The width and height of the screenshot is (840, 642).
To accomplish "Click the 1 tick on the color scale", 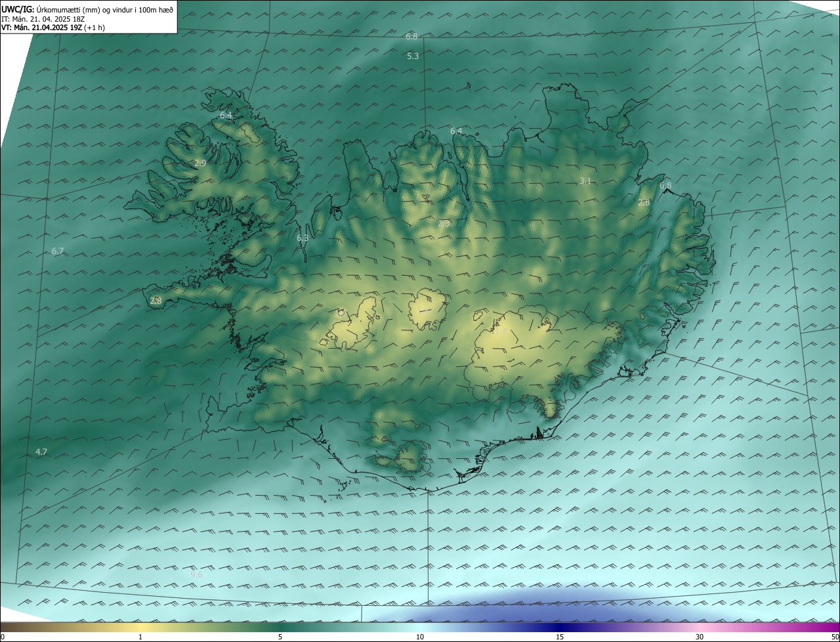I will (140, 637).
